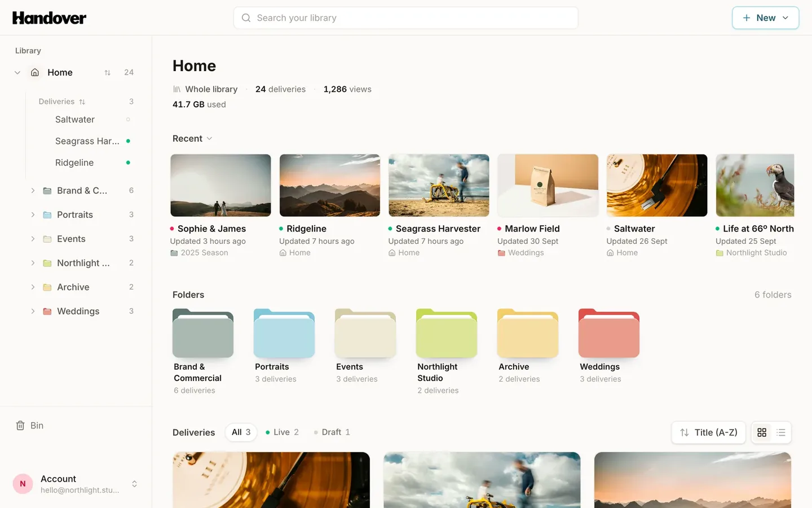This screenshot has width=812, height=508.
Task: Expand the Northlight folder in the sidebar
Action: [33, 263]
